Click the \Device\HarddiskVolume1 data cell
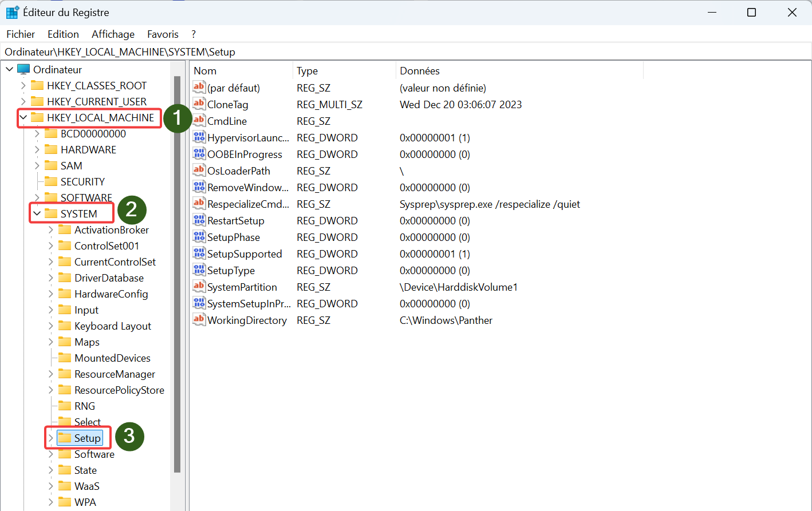The image size is (812, 511). tap(459, 287)
